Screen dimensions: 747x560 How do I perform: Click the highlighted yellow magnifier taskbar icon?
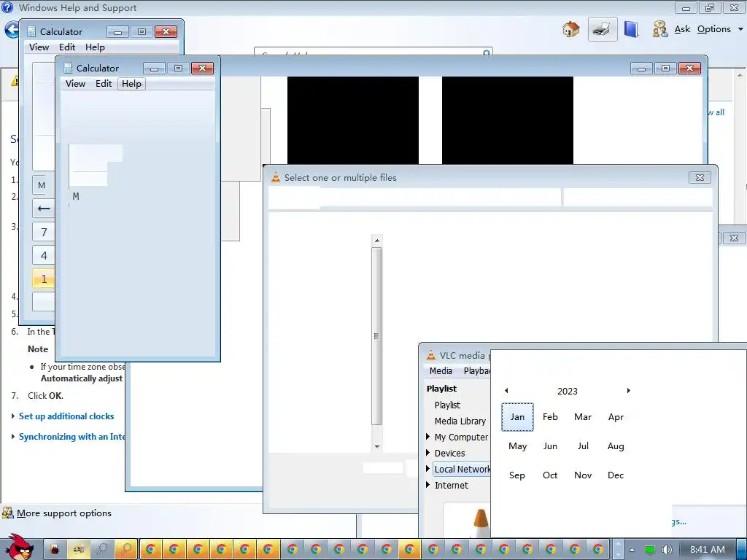pyautogui.click(x=125, y=550)
